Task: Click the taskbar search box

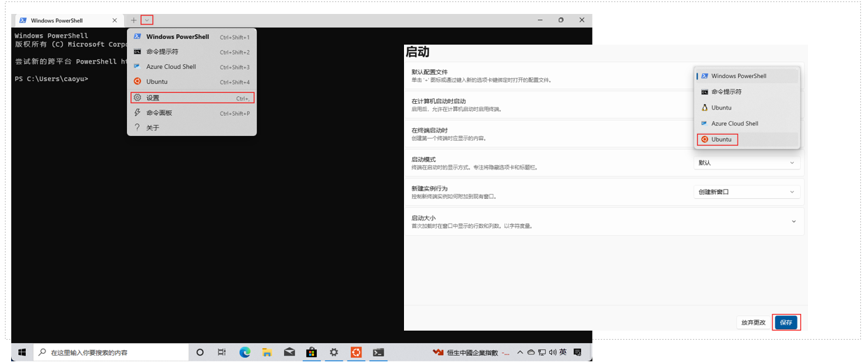Action: pyautogui.click(x=110, y=352)
